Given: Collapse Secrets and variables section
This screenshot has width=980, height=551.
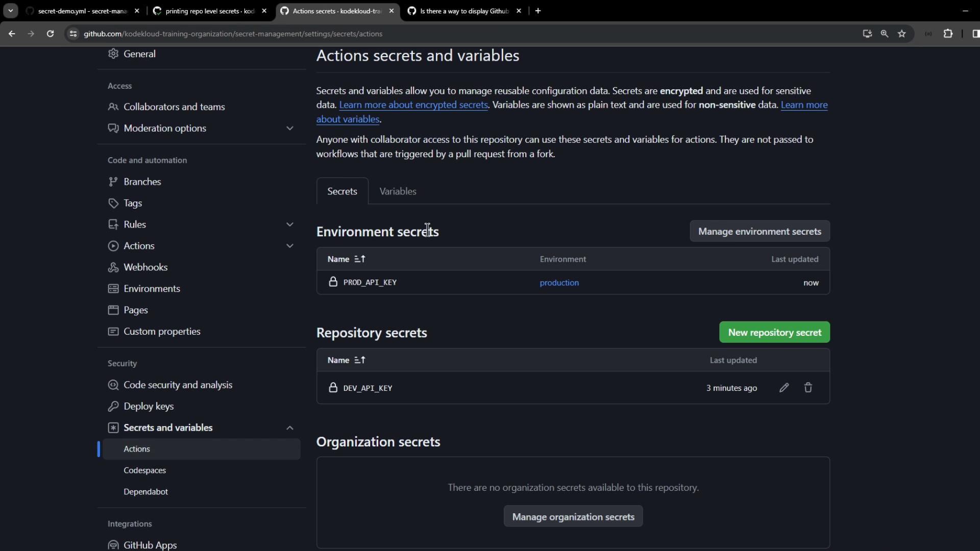Looking at the screenshot, I should 289,428.
